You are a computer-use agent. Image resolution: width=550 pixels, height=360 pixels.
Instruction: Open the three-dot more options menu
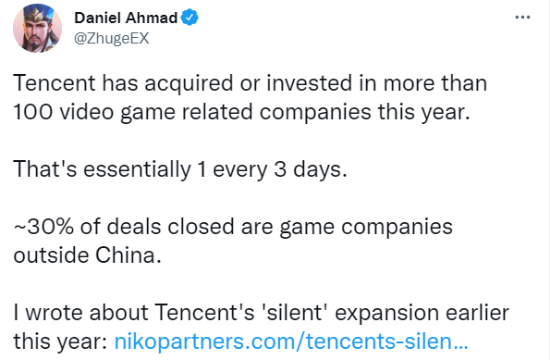pyautogui.click(x=522, y=17)
